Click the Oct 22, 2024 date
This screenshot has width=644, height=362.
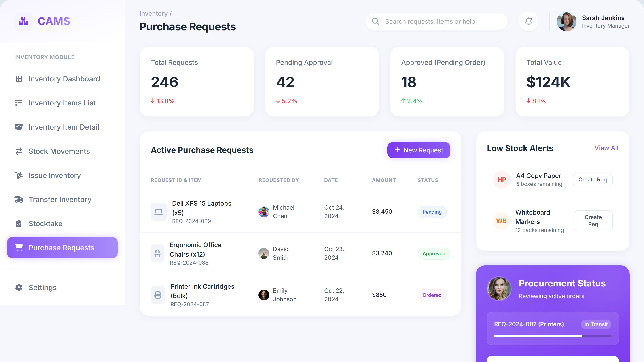334,295
